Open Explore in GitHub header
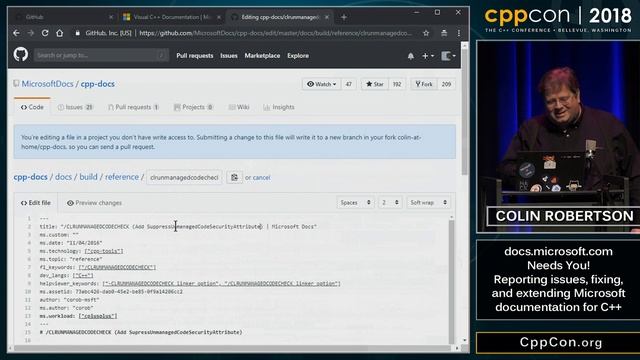The height and width of the screenshot is (360, 640). 298,56
